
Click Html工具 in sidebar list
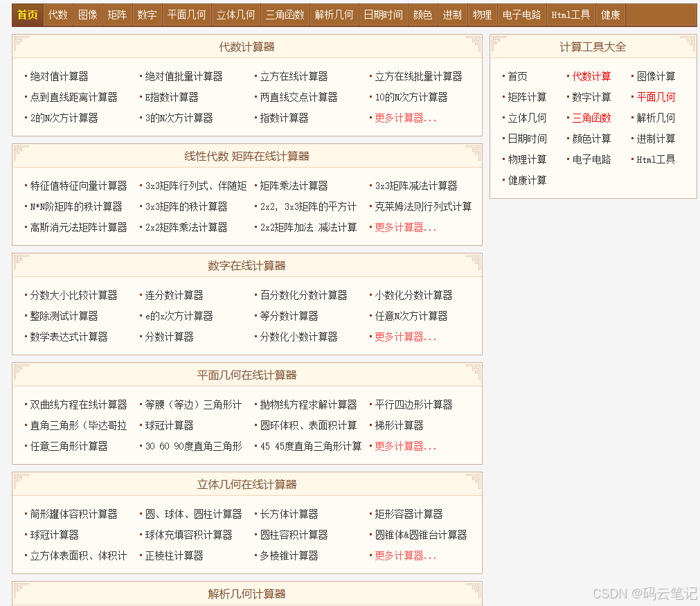[x=656, y=160]
